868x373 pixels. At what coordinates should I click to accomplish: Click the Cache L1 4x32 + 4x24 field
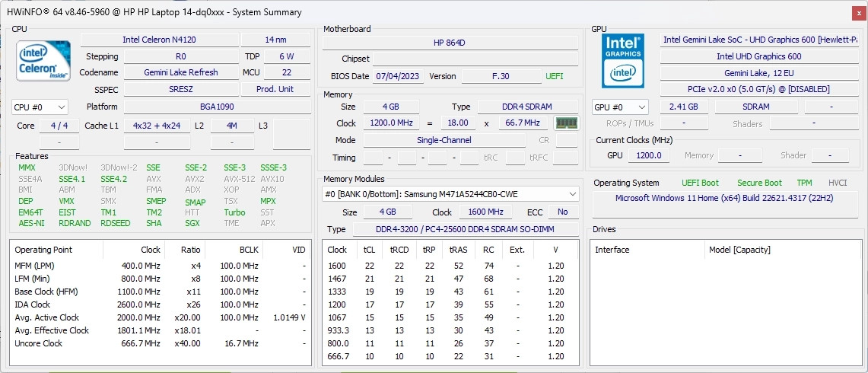click(157, 126)
